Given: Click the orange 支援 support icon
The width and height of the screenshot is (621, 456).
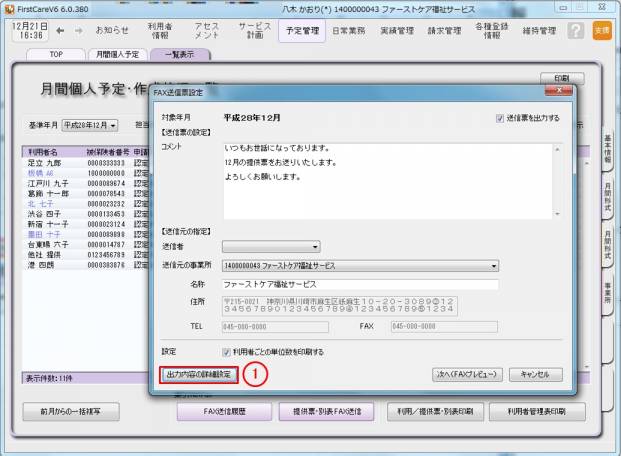Looking at the screenshot, I should [x=601, y=31].
